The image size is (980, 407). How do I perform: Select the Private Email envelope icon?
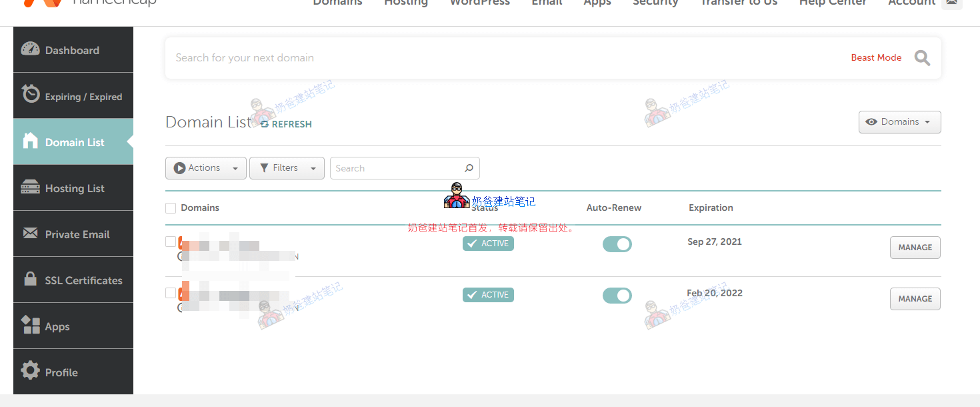tap(31, 234)
